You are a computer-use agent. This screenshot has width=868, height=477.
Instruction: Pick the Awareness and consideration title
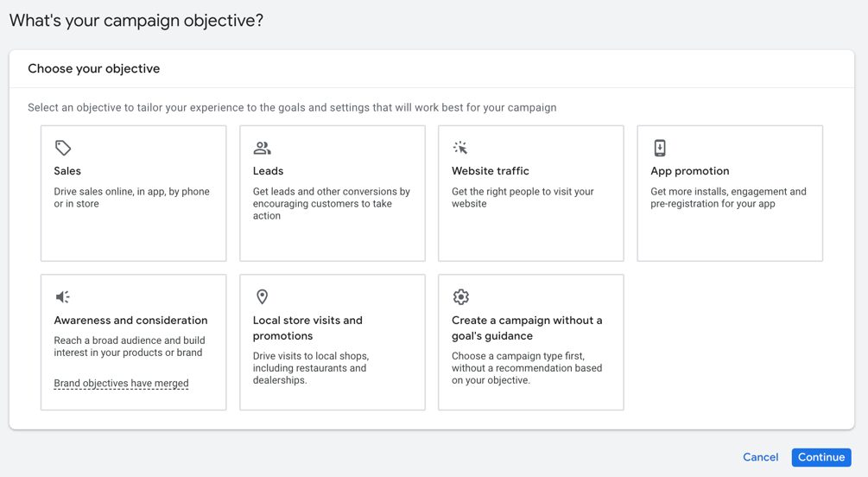[x=130, y=321]
